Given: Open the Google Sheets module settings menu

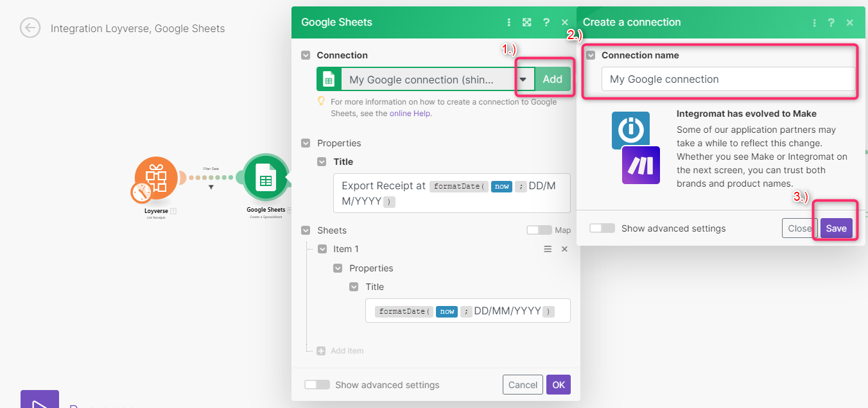Looking at the screenshot, I should [x=509, y=22].
